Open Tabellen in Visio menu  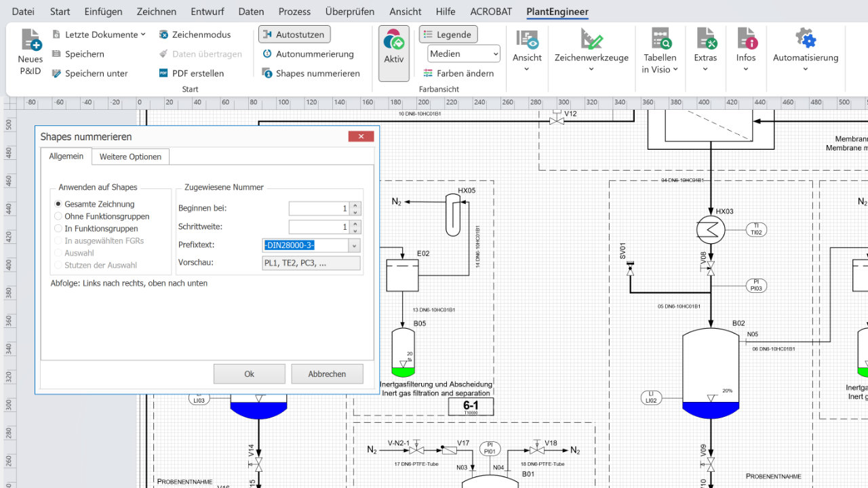[x=660, y=52]
